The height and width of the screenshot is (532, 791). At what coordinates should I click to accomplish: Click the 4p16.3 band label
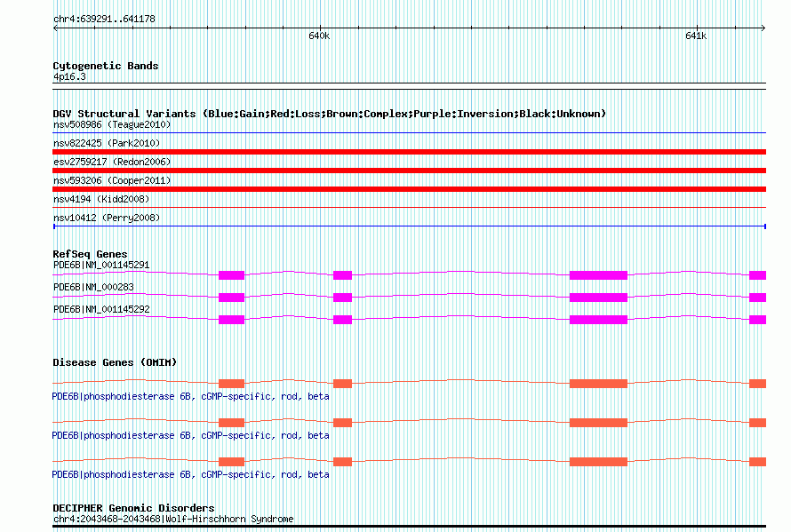(x=69, y=76)
